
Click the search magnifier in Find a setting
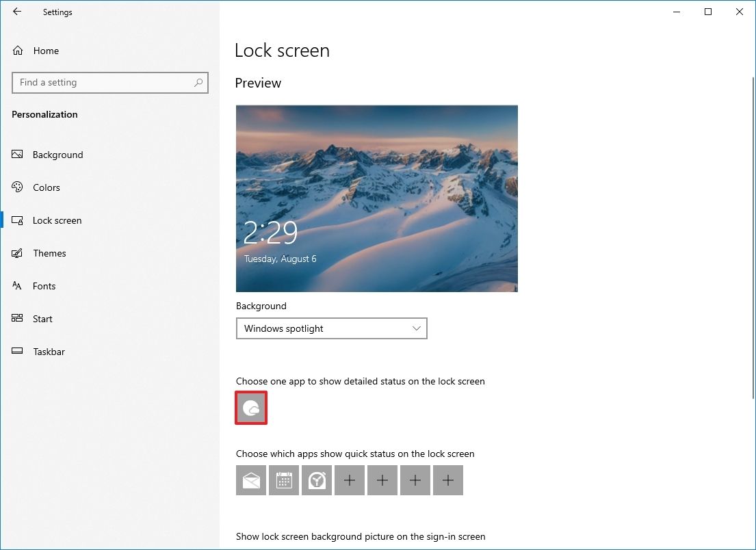pyautogui.click(x=198, y=82)
